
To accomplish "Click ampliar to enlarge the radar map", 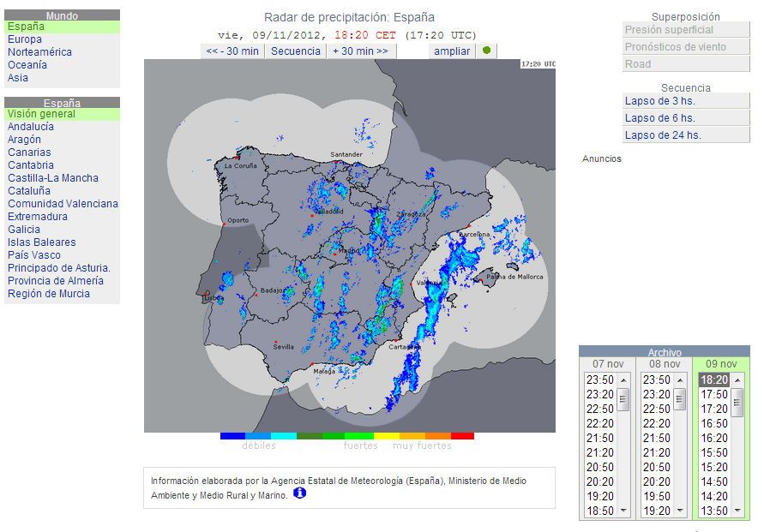I will click(452, 51).
